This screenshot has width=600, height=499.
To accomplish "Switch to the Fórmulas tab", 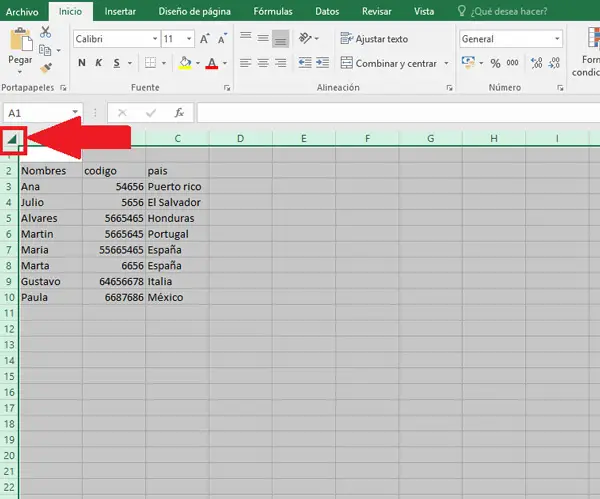I will point(273,12).
